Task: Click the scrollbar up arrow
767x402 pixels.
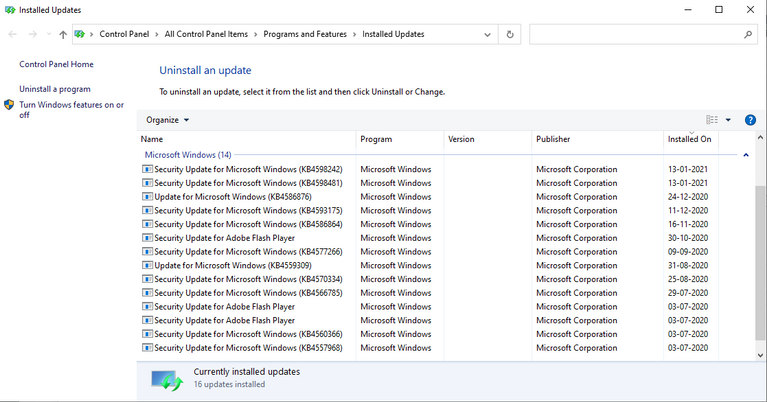Action: (760, 138)
